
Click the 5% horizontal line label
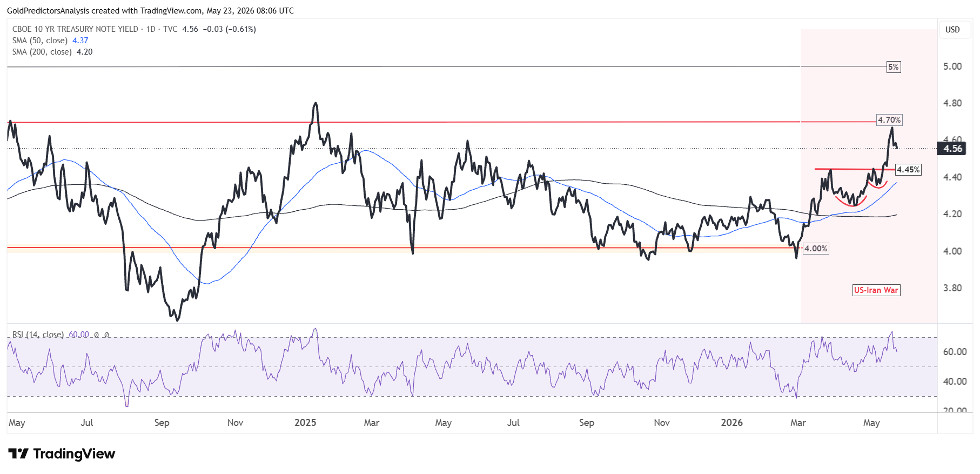[894, 67]
